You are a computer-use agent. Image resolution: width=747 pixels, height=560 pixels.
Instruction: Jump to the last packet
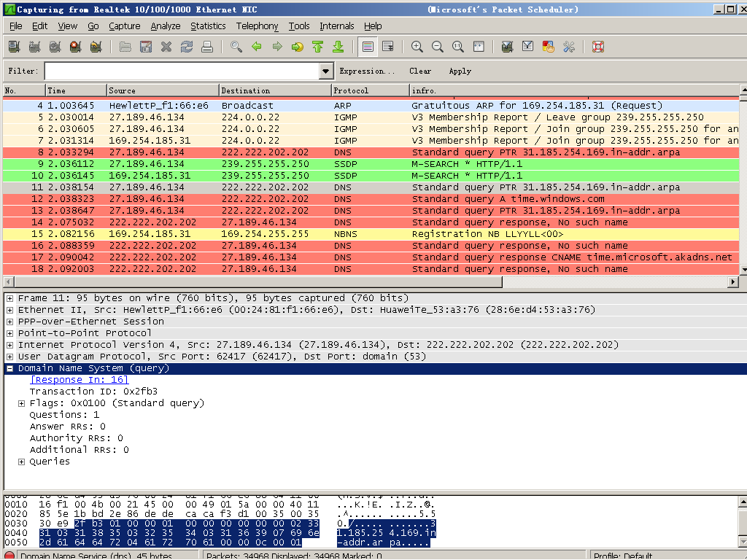338,47
